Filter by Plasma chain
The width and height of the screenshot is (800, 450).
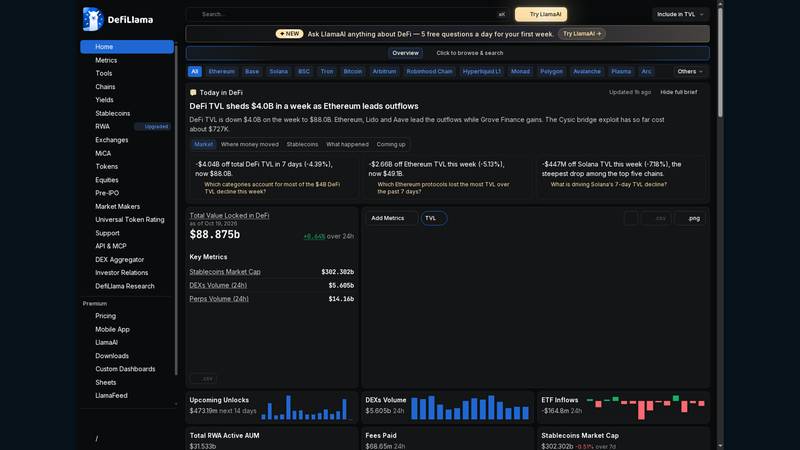[621, 71]
